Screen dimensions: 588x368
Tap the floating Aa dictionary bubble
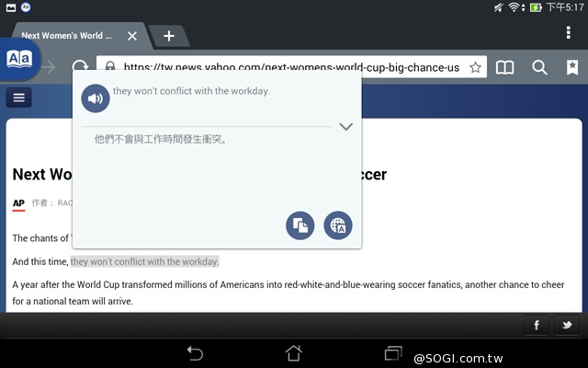pos(19,60)
